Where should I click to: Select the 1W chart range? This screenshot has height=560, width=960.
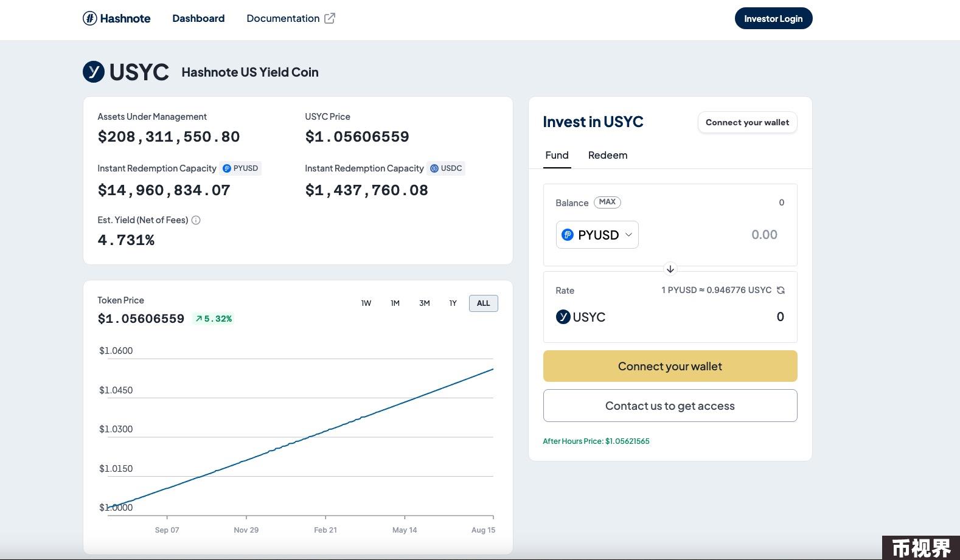[366, 303]
